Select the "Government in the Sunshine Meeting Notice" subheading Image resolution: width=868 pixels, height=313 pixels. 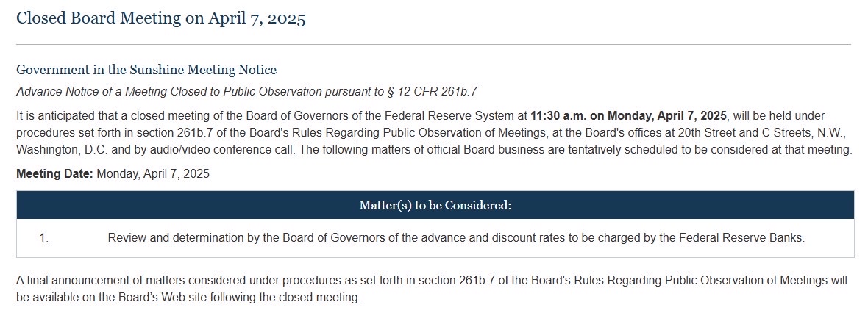point(146,70)
